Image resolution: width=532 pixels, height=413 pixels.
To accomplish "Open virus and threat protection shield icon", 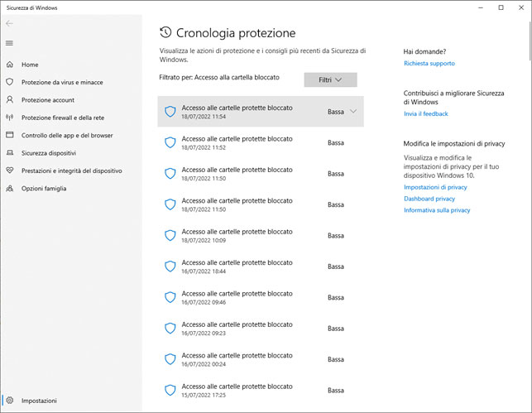I will click(x=10, y=82).
